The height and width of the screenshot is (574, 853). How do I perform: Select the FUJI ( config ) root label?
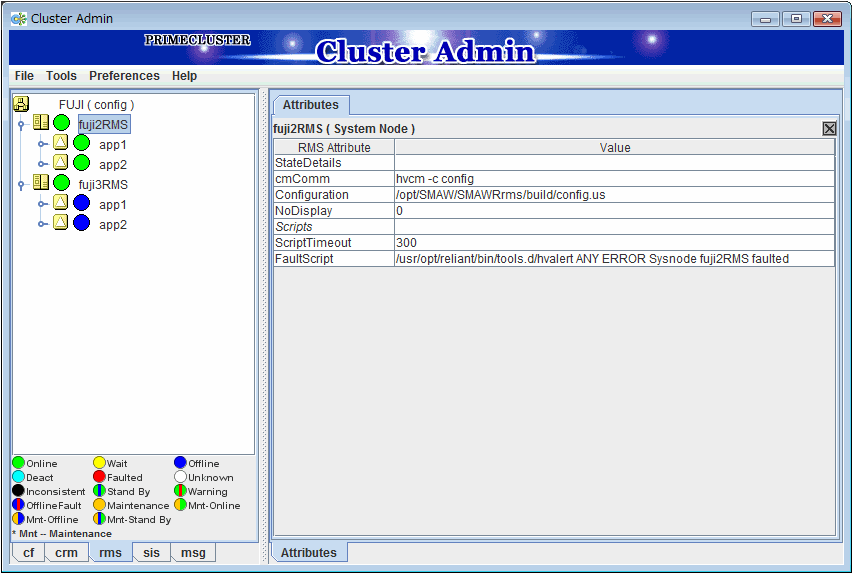pos(96,104)
